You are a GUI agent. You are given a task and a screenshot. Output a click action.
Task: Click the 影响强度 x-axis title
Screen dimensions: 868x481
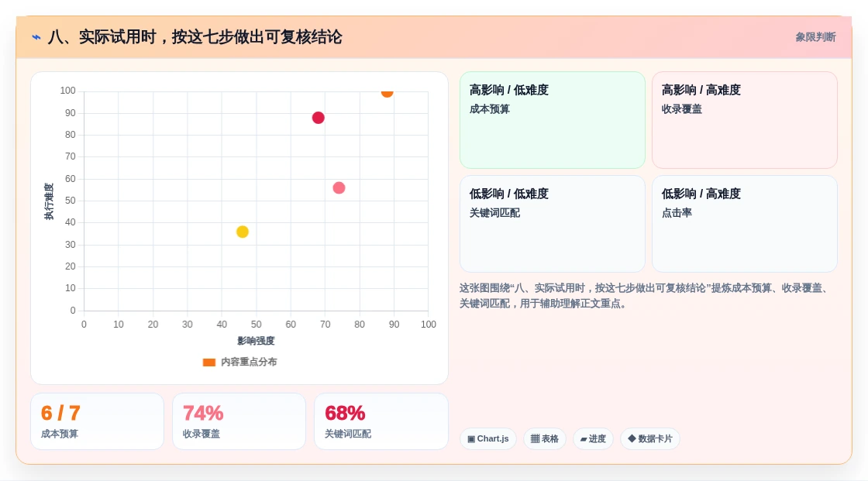(256, 341)
